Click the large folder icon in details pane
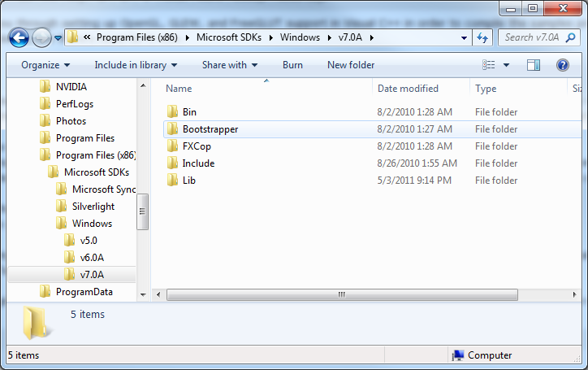 [37, 324]
